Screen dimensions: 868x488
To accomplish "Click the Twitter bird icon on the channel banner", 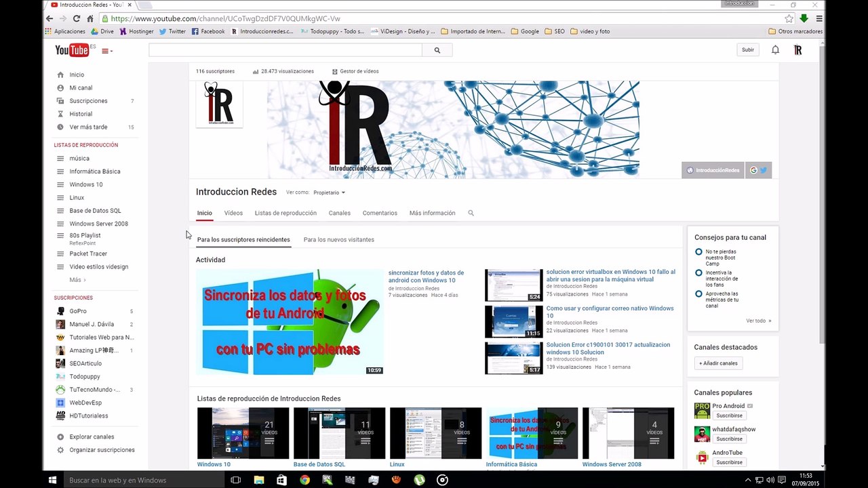I will click(x=764, y=170).
